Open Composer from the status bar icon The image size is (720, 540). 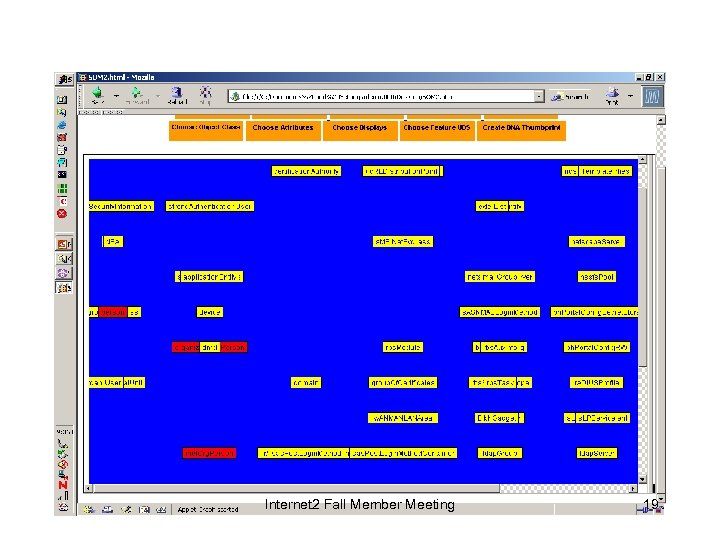(125, 509)
